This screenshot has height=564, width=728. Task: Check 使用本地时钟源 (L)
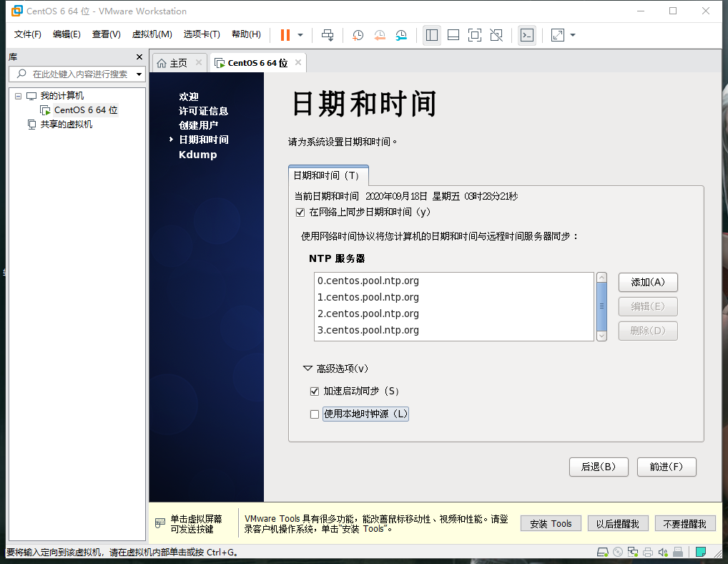click(x=315, y=414)
